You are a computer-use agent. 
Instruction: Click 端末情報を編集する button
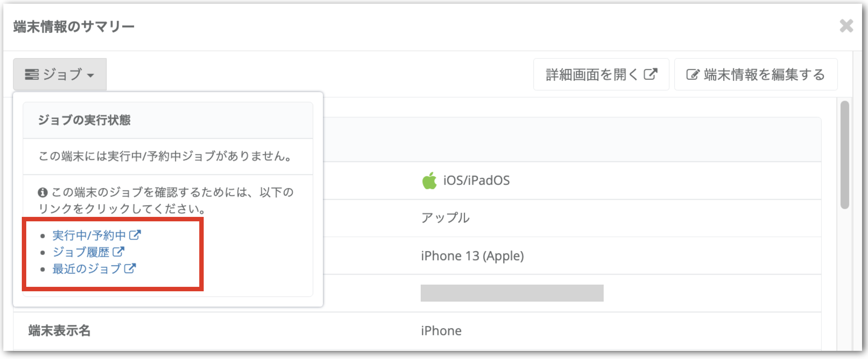point(756,74)
